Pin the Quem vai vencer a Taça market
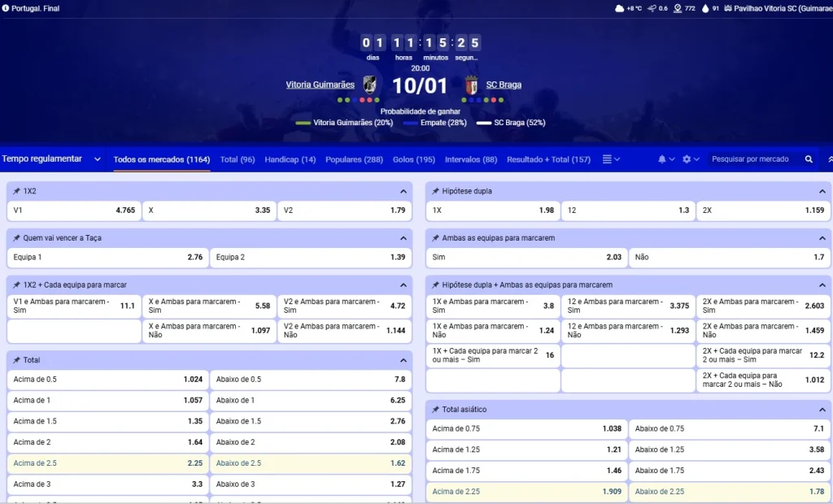This screenshot has height=504, width=833. tap(16, 238)
